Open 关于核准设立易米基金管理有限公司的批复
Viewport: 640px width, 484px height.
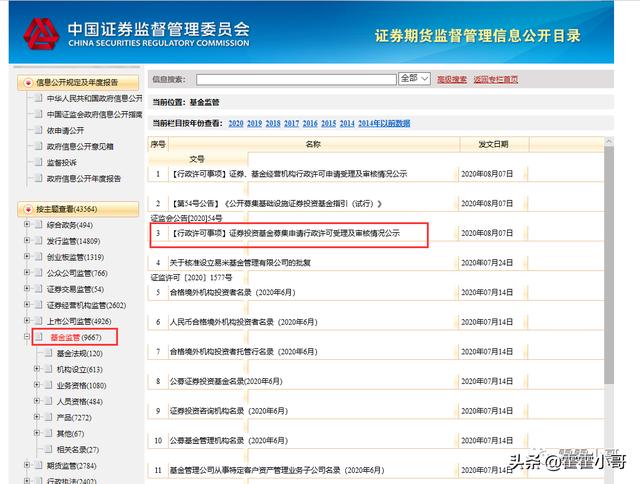[x=240, y=263]
